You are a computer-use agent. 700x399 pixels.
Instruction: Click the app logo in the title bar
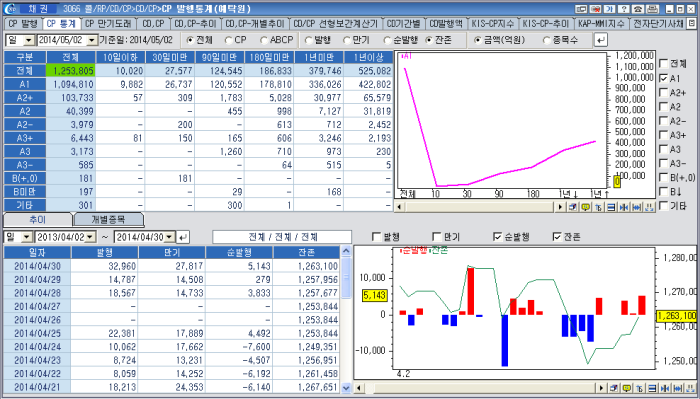point(11,9)
